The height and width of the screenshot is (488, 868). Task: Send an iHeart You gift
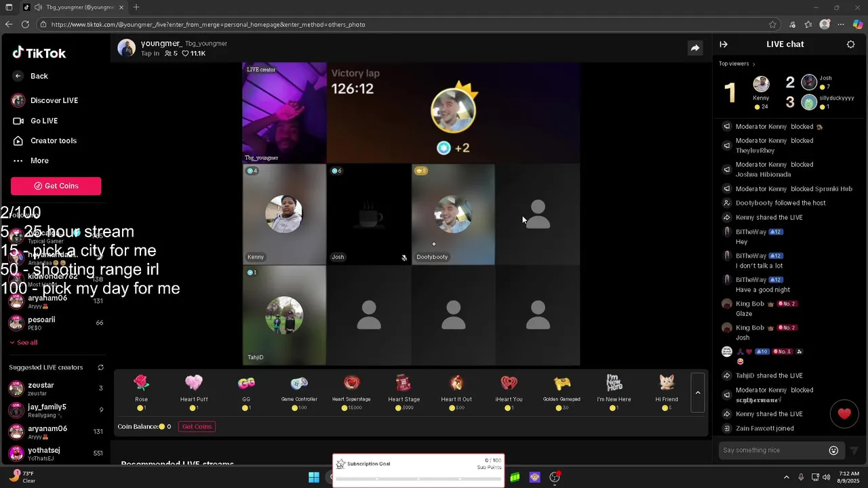point(509,392)
